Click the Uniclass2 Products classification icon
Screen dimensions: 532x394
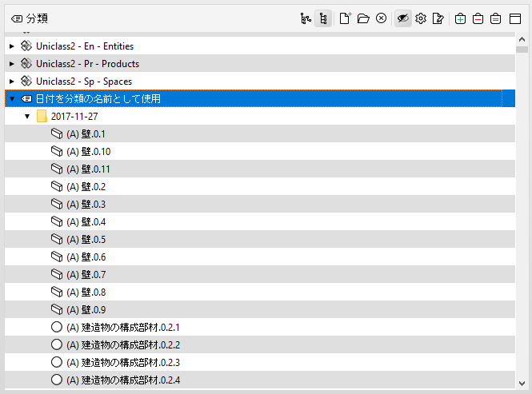click(x=26, y=63)
